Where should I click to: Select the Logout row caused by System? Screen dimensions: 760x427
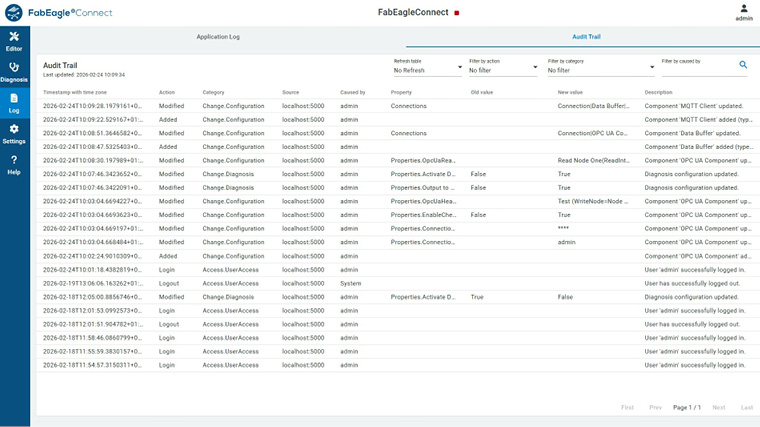(350, 283)
